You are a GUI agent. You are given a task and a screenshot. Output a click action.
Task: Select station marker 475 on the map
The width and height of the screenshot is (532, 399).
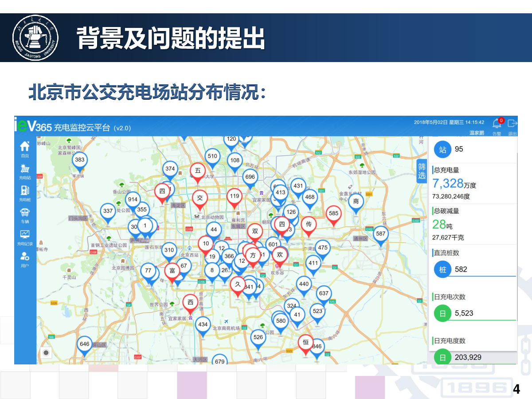(x=323, y=250)
